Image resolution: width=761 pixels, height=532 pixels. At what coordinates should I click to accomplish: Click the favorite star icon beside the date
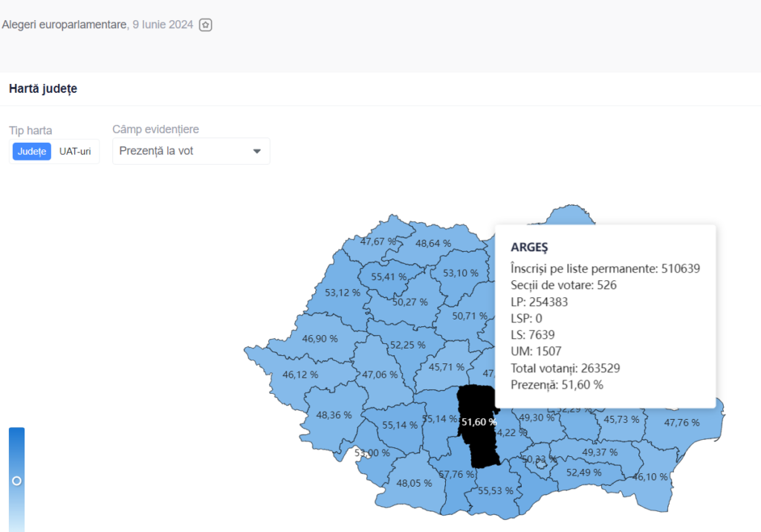coord(206,25)
